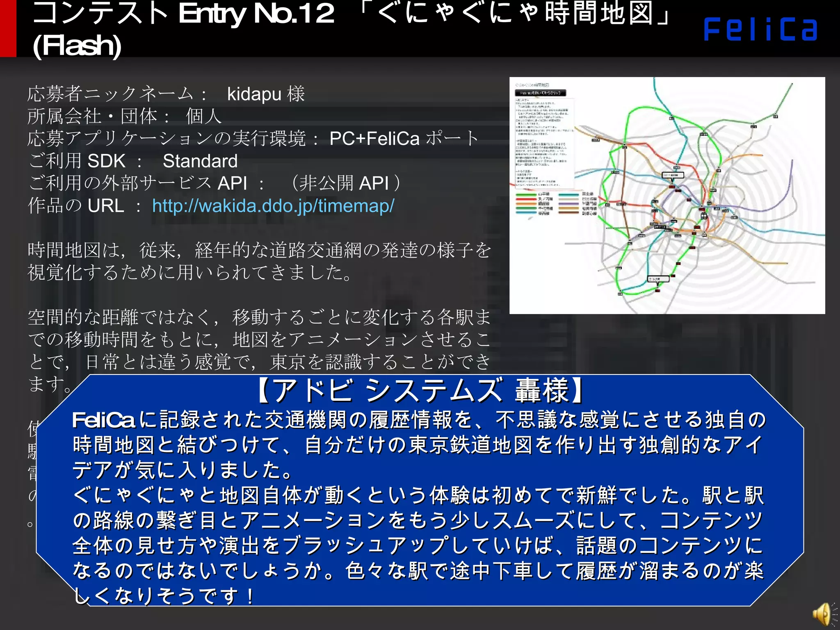Click comment line 'FeliCaに記録された交通機関'
The image size is (840, 630).
coord(418,420)
